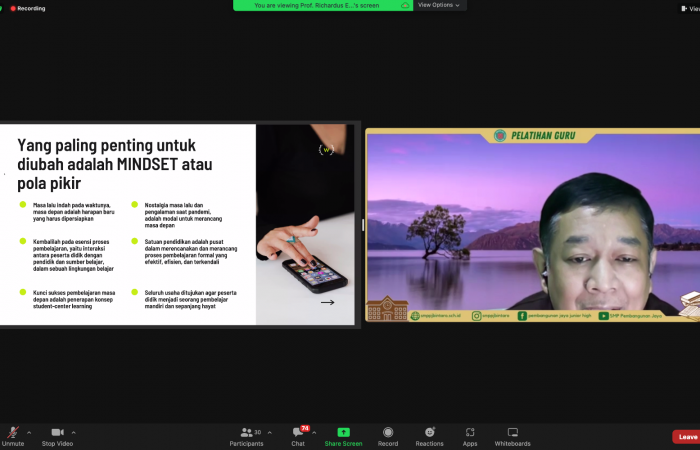This screenshot has width=700, height=450.
Task: Expand the Participants options chevron
Action: pyautogui.click(x=270, y=432)
